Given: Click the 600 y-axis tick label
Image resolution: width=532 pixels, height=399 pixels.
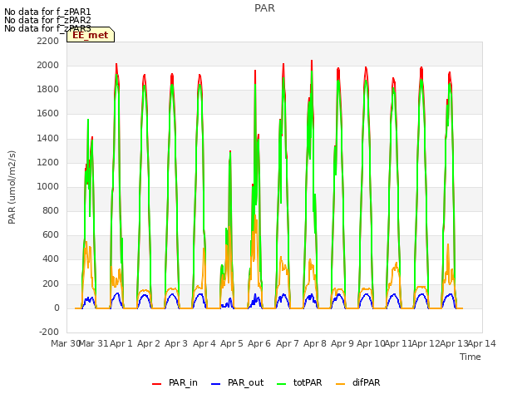Looking at the screenshot, I should [x=51, y=235].
